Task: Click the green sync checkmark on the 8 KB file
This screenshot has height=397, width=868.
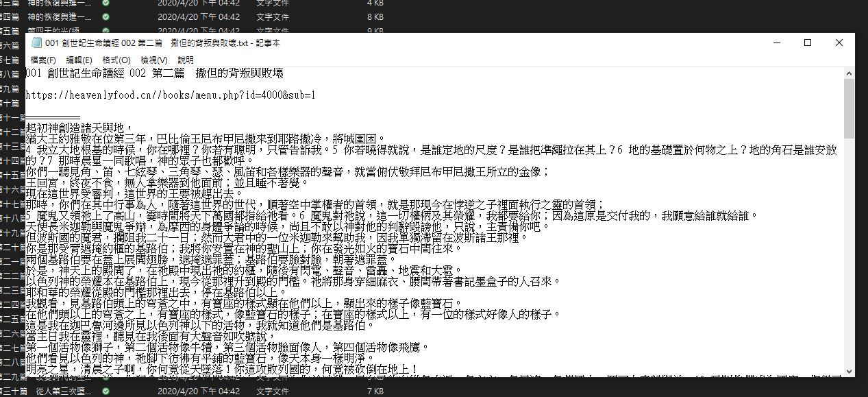Action: tap(106, 16)
